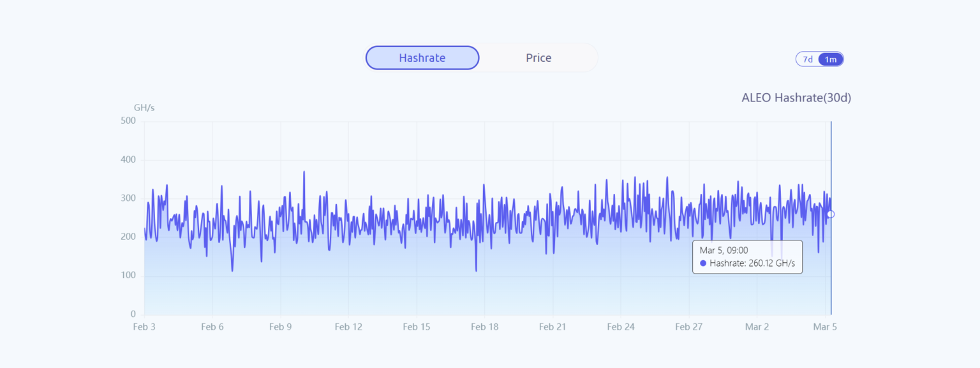Click the GH/s unit label
980x368 pixels.
coord(144,107)
